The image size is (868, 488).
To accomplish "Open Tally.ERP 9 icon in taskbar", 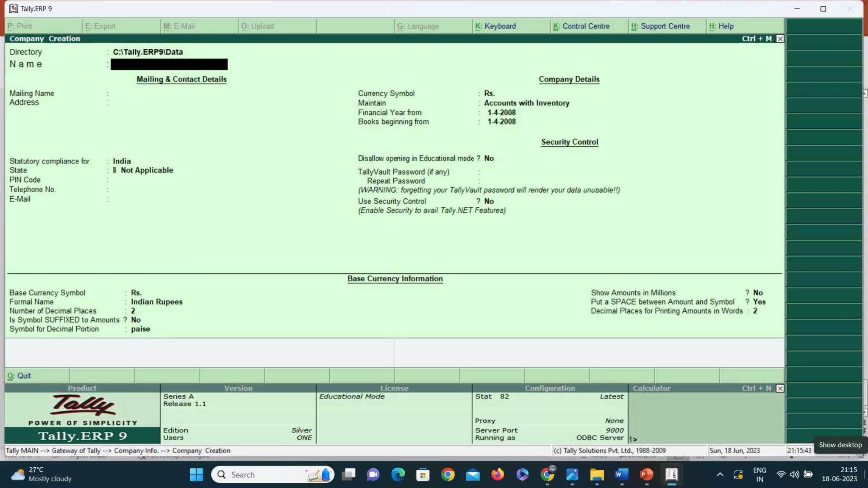I will coord(671,474).
